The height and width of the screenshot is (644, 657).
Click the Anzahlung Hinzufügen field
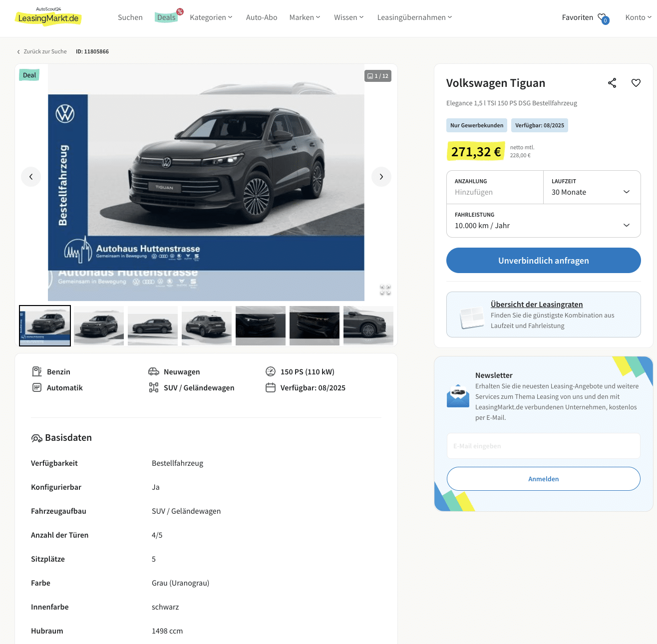coord(495,188)
